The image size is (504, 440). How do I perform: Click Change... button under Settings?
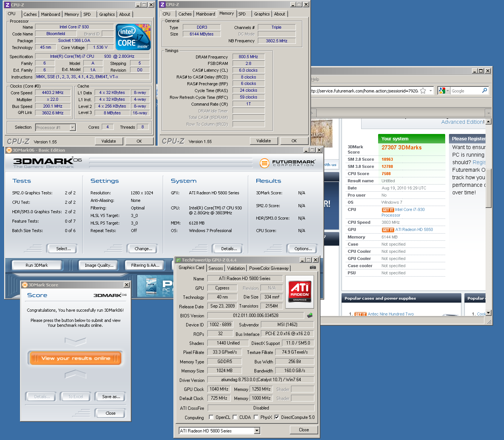click(x=143, y=249)
